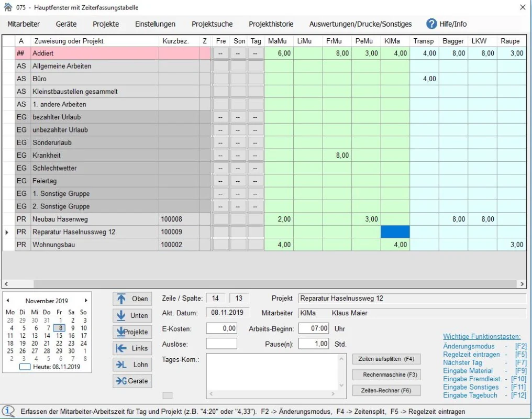The height and width of the screenshot is (419, 532).
Task: Click the app home icon in title bar
Action: point(7,7)
